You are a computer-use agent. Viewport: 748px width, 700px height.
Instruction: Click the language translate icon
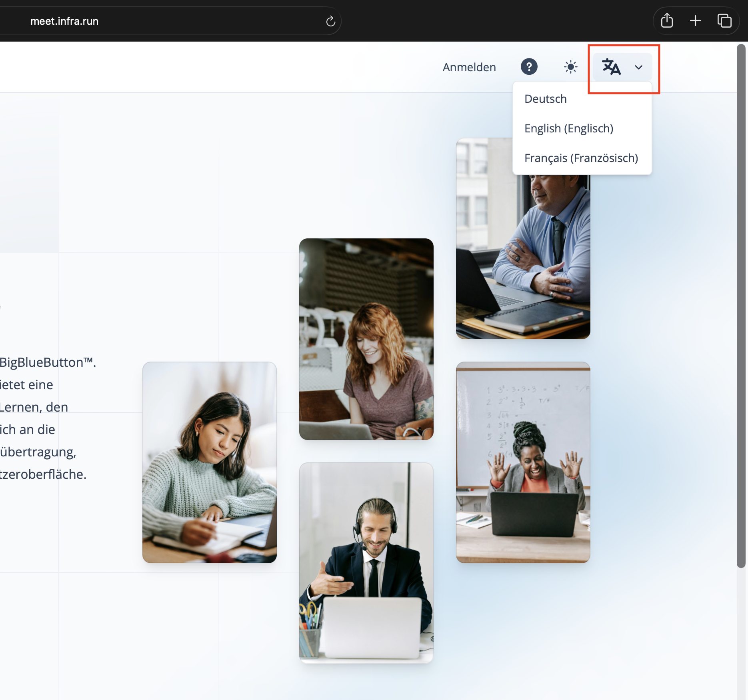[611, 67]
